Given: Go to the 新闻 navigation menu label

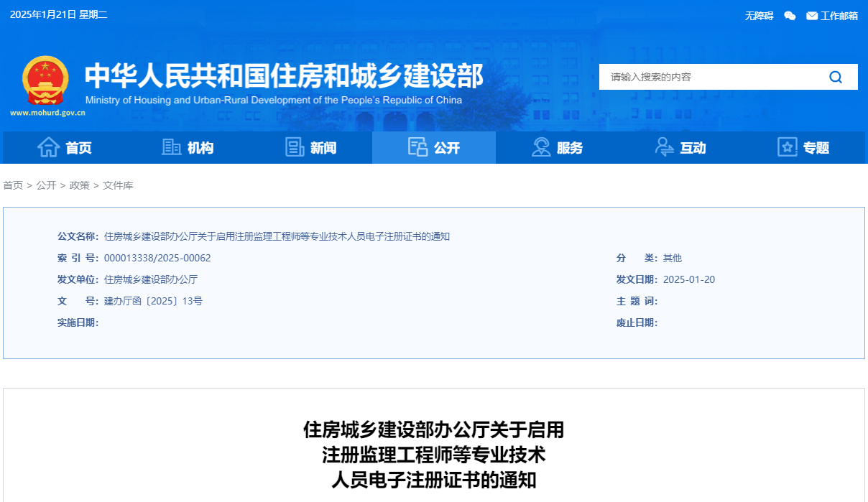Looking at the screenshot, I should coord(323,148).
